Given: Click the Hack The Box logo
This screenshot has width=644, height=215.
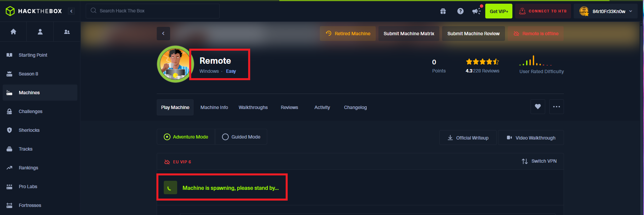Looking at the screenshot, I should pyautogui.click(x=34, y=11).
